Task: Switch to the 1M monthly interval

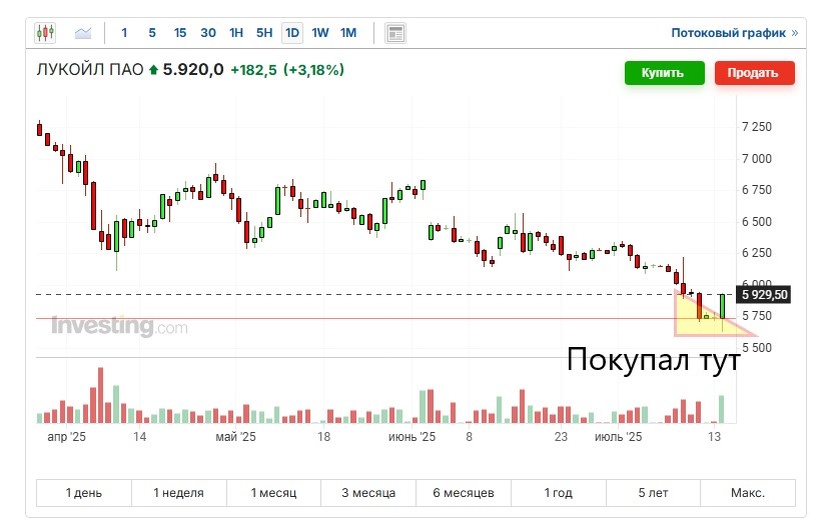Action: [348, 33]
